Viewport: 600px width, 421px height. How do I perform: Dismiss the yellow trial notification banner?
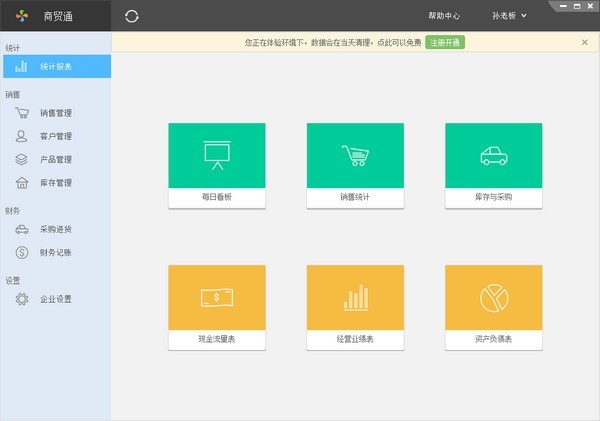click(x=585, y=42)
